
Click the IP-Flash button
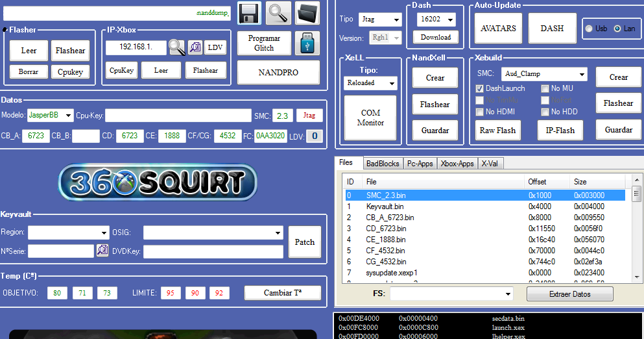(560, 131)
